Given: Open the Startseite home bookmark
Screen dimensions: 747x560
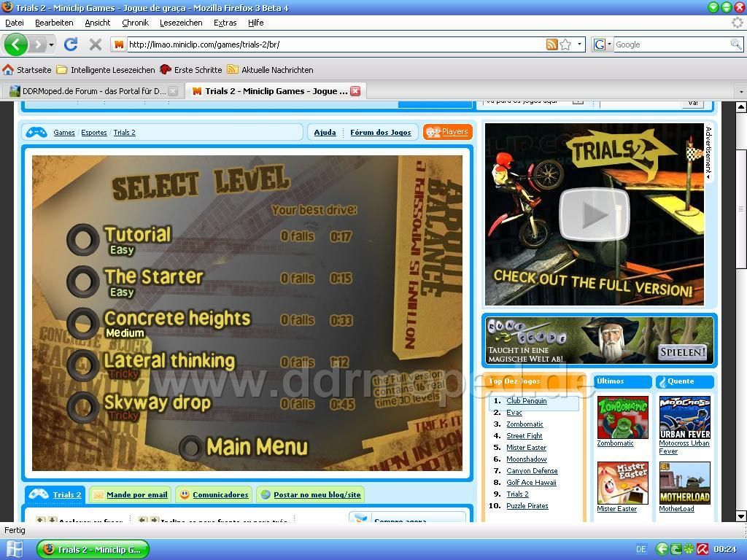Looking at the screenshot, I should 27,70.
